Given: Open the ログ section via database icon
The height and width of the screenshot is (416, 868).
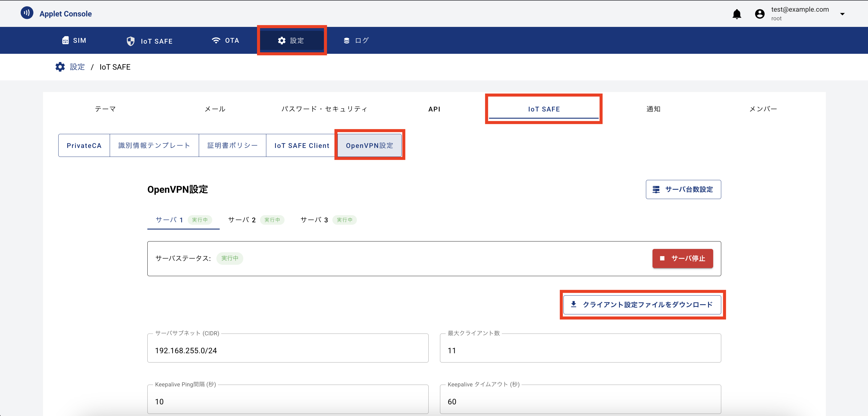Looking at the screenshot, I should tap(346, 40).
